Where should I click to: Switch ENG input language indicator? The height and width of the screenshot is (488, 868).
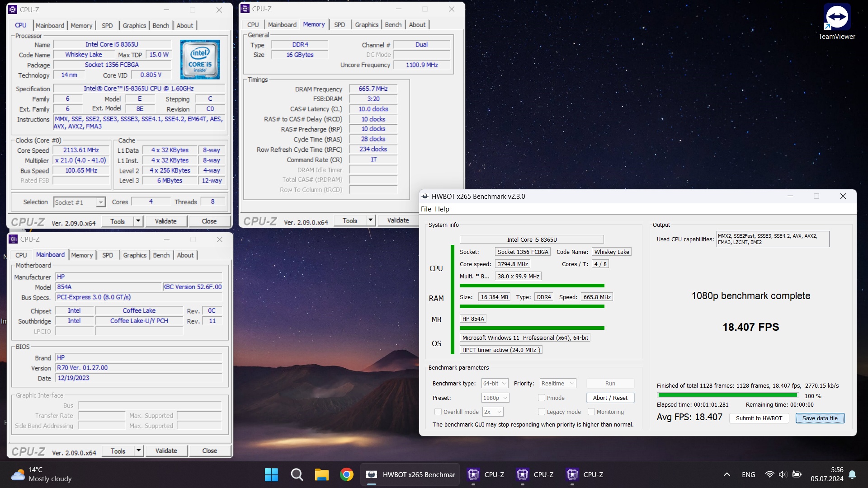[748, 474]
